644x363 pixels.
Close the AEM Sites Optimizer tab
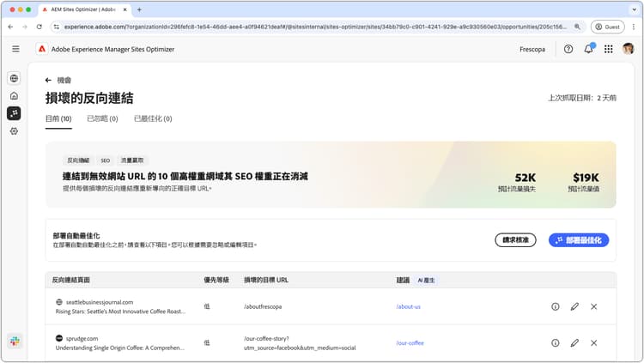pyautogui.click(x=125, y=9)
